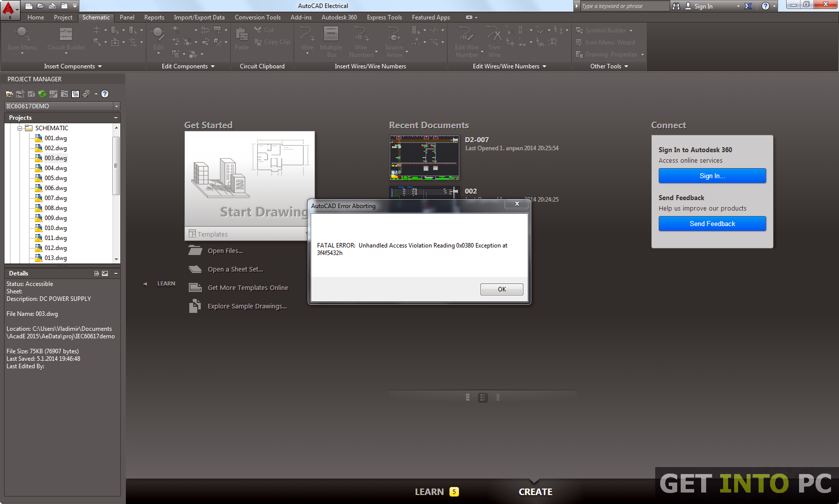The image size is (839, 504).
Task: Open the D2-007 recent document thumbnail
Action: [424, 158]
